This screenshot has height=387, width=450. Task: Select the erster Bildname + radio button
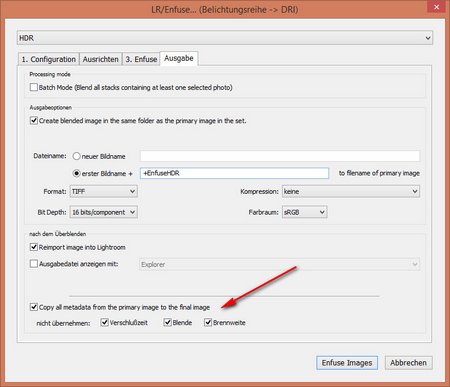pyautogui.click(x=76, y=173)
